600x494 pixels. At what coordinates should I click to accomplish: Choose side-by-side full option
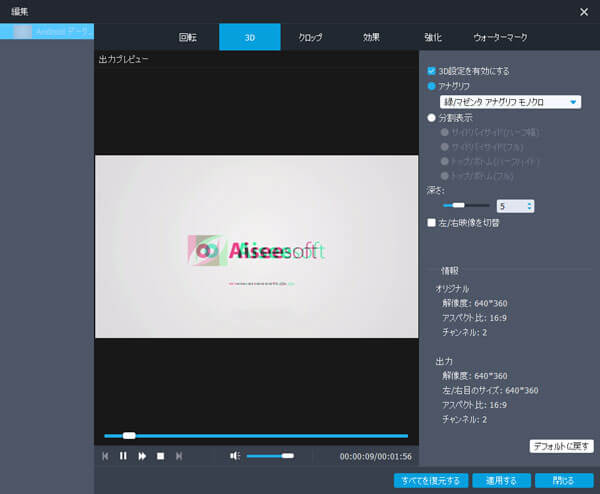[x=444, y=147]
